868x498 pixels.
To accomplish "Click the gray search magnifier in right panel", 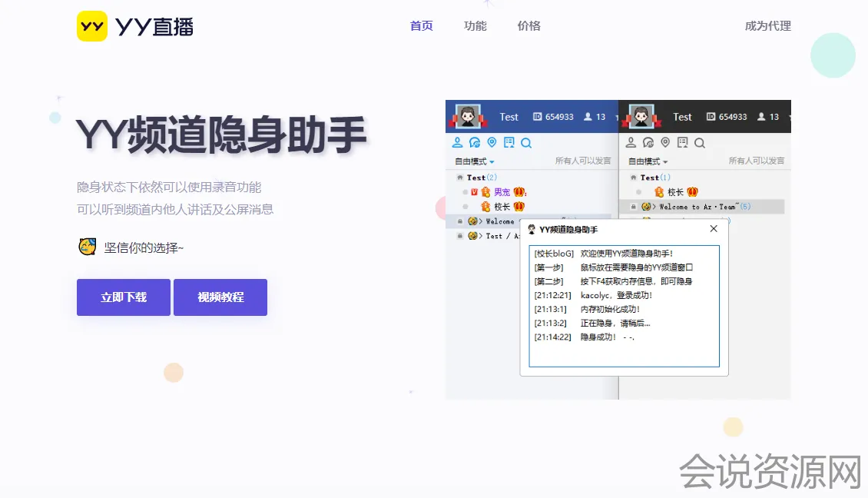I will coord(700,143).
